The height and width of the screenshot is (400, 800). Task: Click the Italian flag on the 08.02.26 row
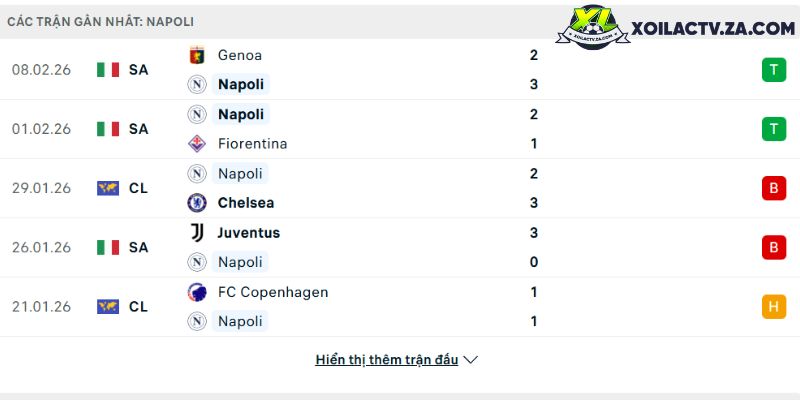click(x=108, y=70)
